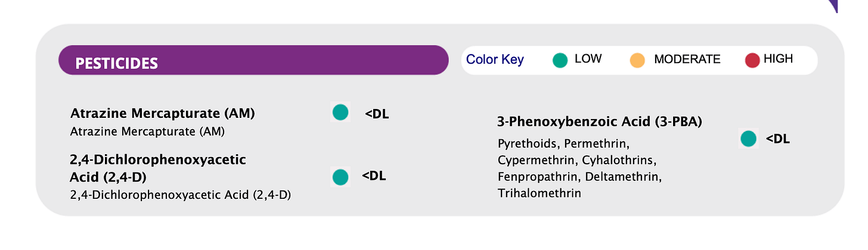
Task: Click the MODERATE label in color key
Action: [687, 60]
